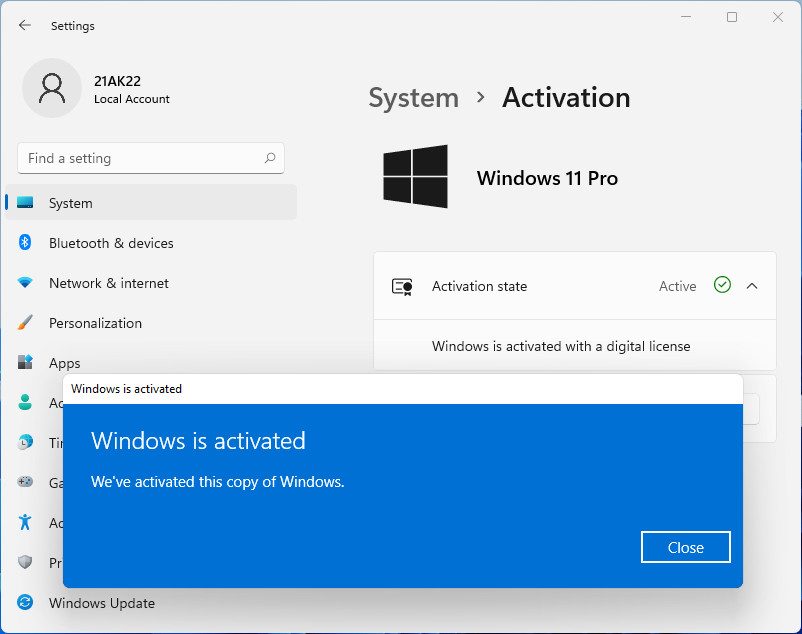Click the Accounts person icon
This screenshot has width=802, height=634.
pos(25,402)
